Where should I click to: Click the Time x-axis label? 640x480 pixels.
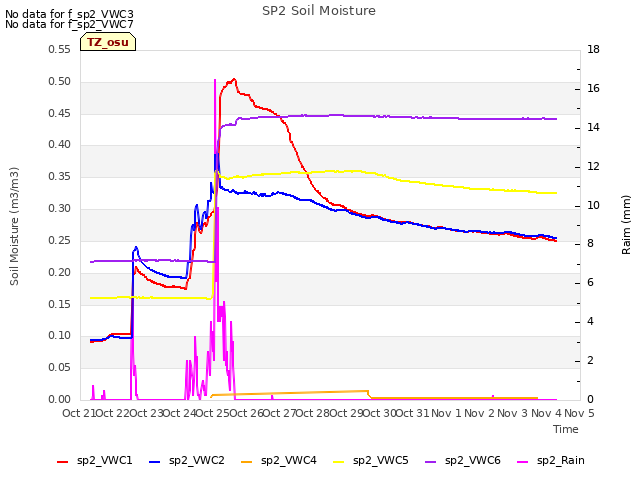[566, 429]
